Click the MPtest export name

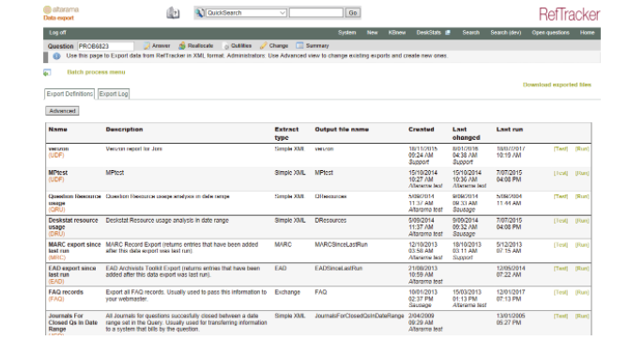click(58, 173)
